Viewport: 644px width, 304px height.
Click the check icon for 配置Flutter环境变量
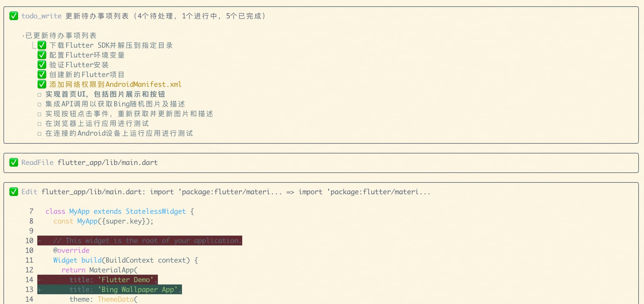click(x=42, y=55)
